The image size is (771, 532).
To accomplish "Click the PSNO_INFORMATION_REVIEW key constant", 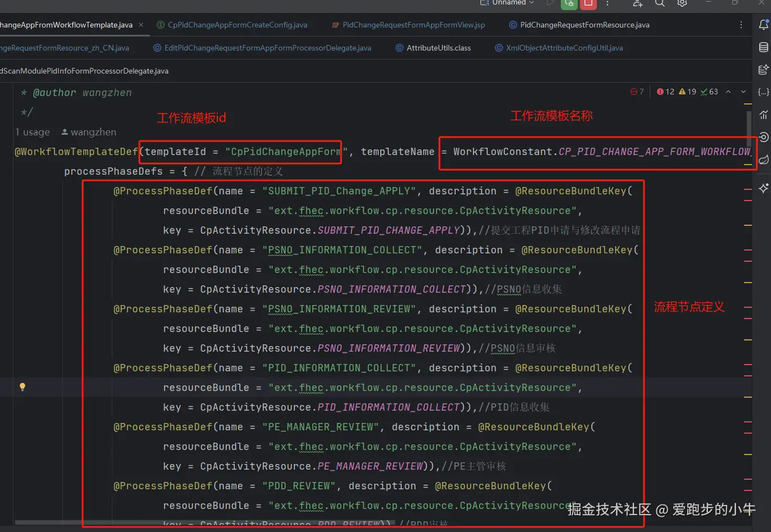I will [389, 348].
